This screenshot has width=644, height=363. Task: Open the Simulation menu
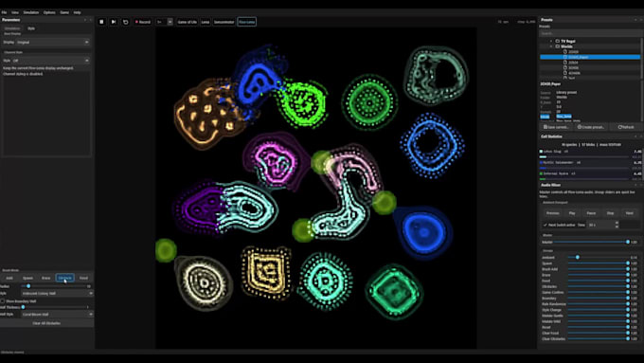31,12
